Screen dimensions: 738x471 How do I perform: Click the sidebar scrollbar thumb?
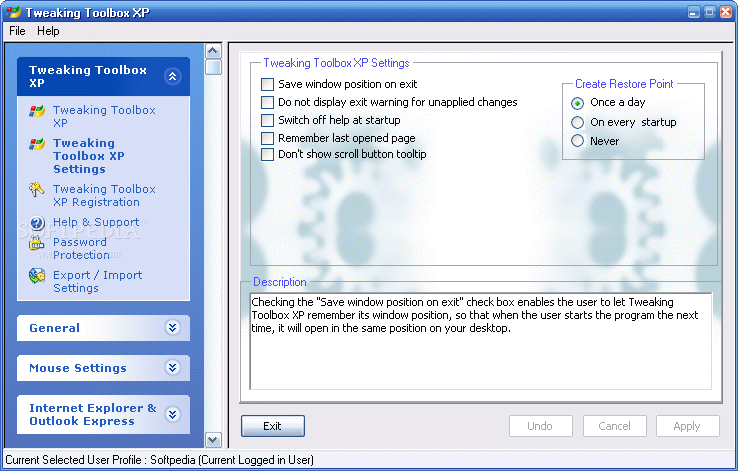(213, 67)
